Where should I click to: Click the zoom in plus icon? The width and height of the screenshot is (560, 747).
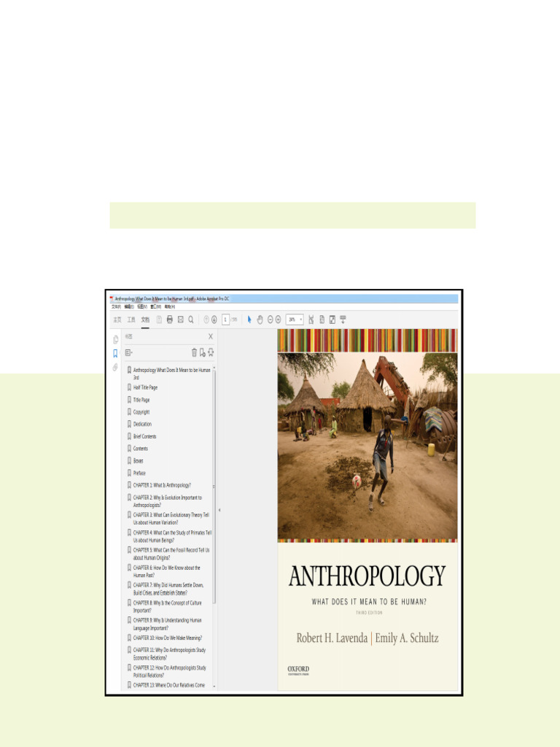point(278,320)
